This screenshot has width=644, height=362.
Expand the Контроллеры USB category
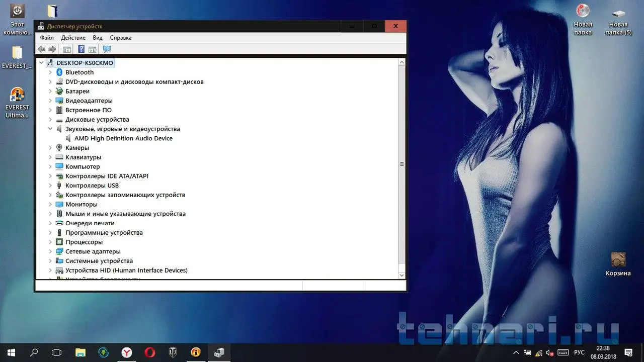point(50,186)
